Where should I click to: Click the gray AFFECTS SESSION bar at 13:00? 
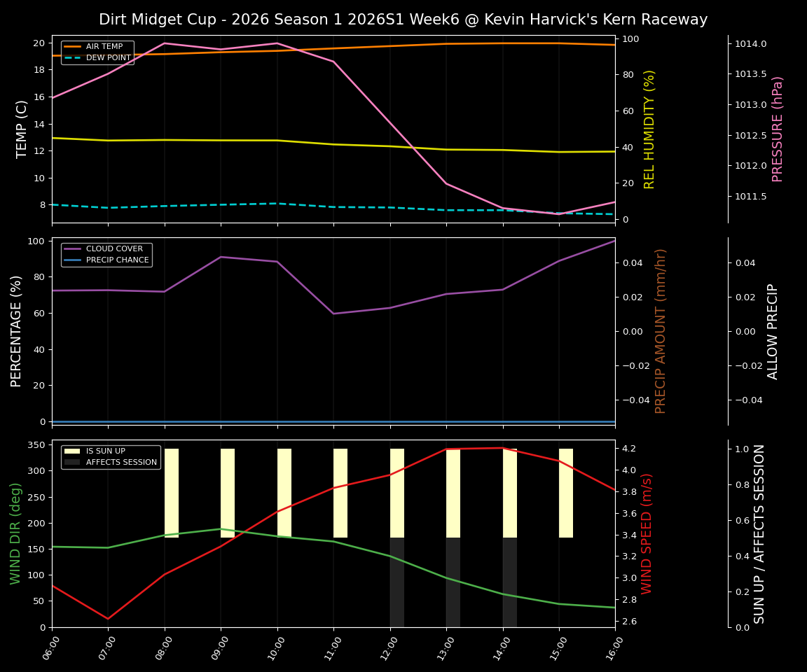[453, 581]
